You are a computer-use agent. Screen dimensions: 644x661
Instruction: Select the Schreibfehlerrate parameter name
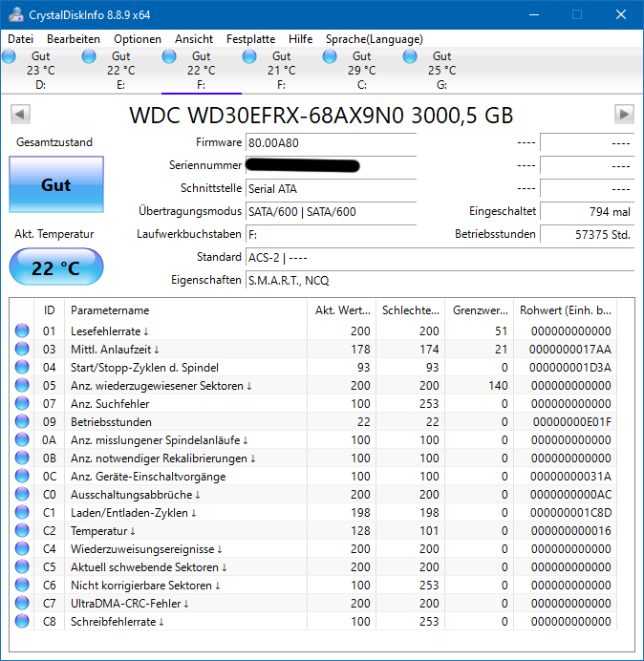coord(118,622)
